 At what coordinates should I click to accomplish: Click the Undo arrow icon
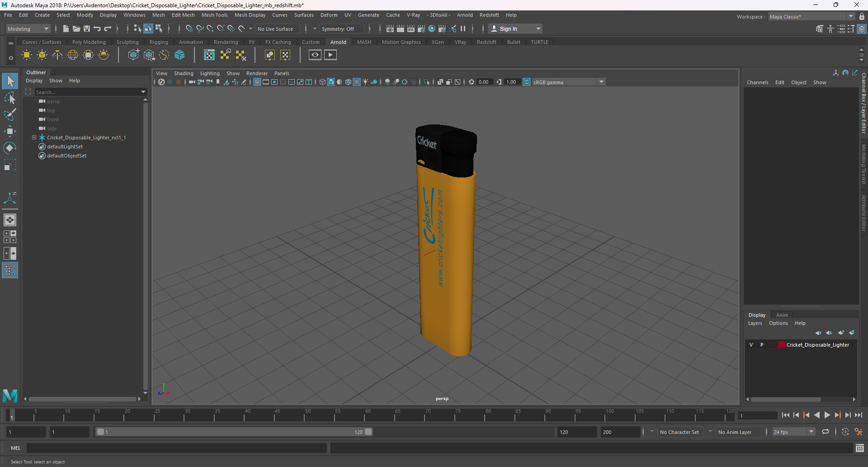coord(97,29)
